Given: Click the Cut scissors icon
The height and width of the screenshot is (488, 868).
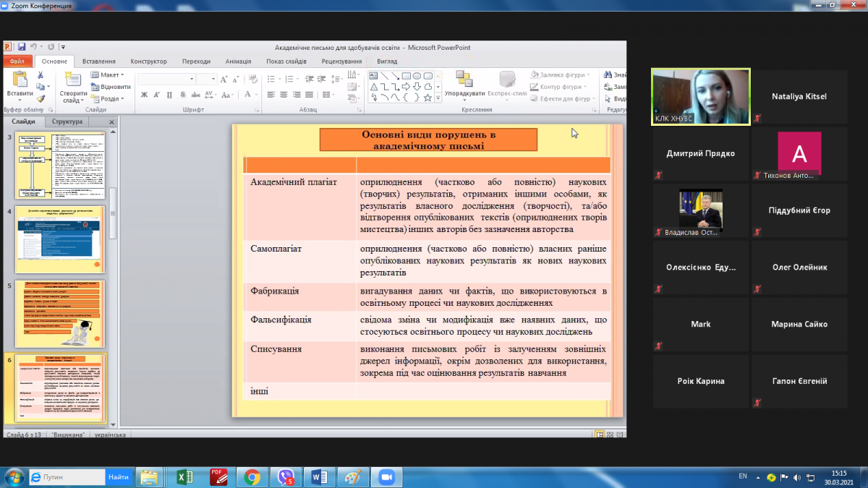Looking at the screenshot, I should click(x=41, y=75).
